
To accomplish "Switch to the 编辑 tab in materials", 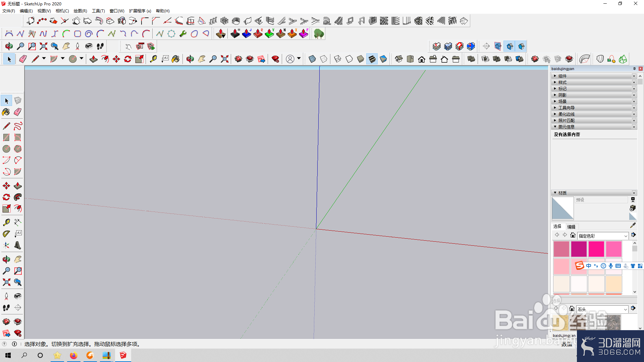I will pos(571,227).
